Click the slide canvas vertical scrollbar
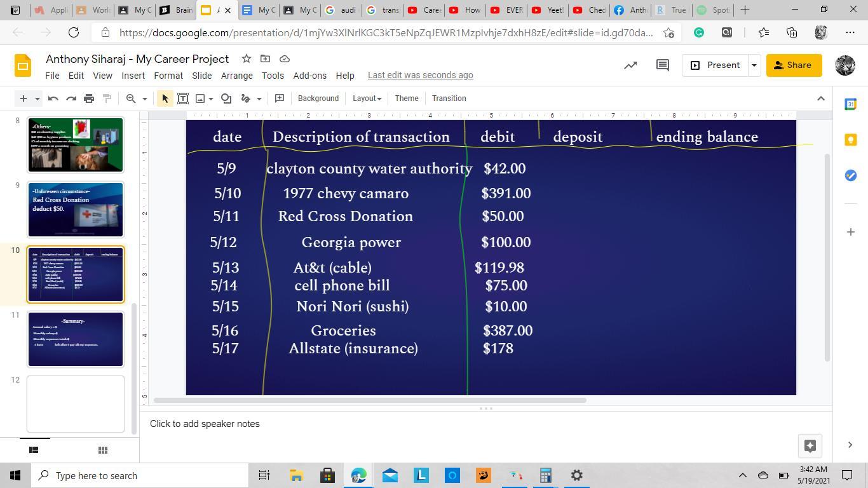The image size is (868, 488). pyautogui.click(x=827, y=257)
